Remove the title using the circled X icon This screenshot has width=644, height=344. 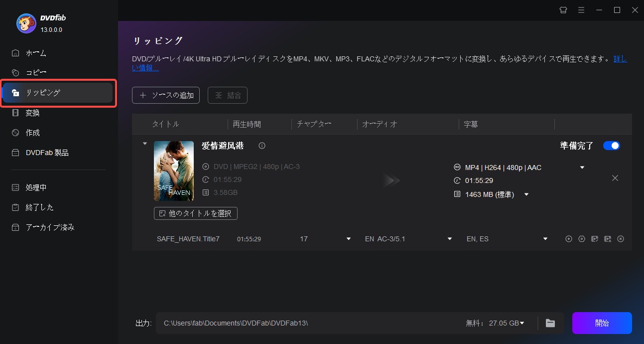[620, 239]
